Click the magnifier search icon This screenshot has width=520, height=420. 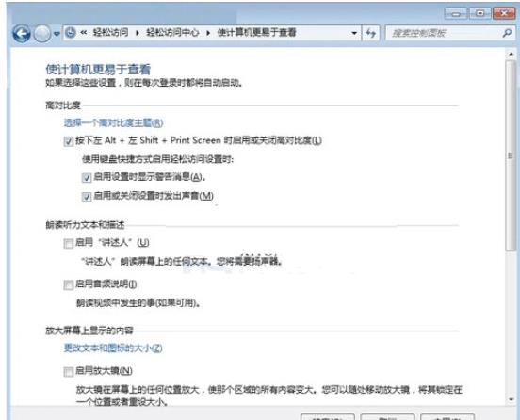[x=508, y=33]
